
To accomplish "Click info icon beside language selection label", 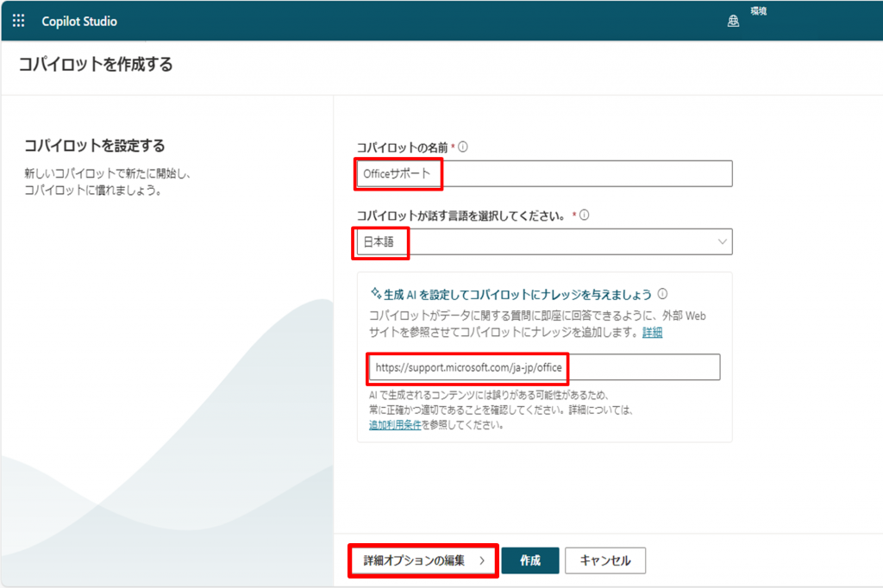I will click(585, 216).
